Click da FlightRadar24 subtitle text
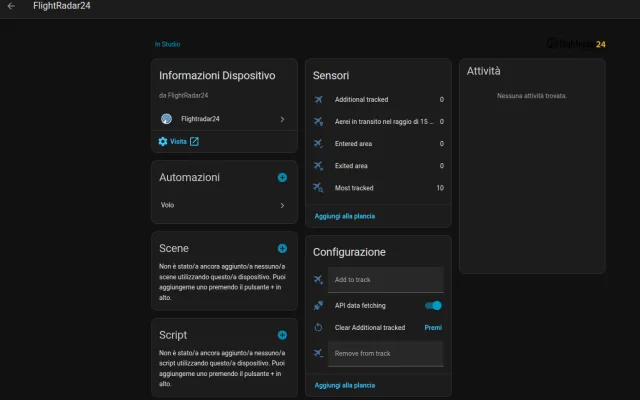Screen dimensions: 640x400 pyautogui.click(x=183, y=96)
